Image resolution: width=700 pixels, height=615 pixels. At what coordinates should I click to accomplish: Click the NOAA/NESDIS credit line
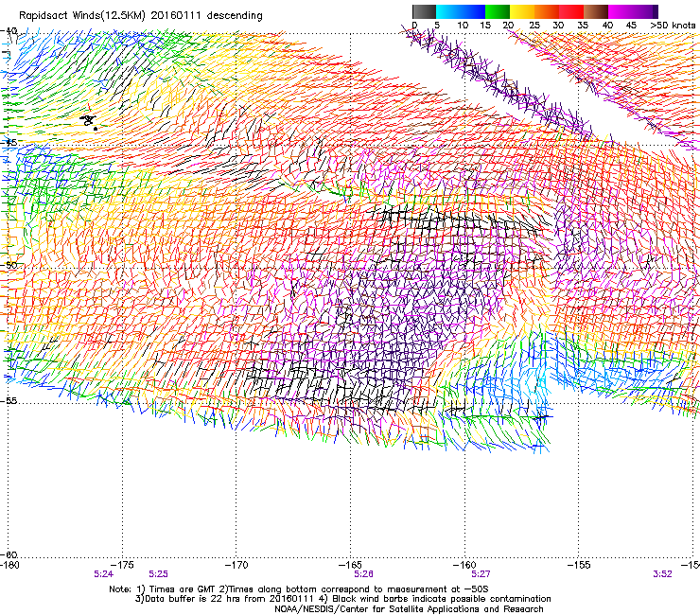click(409, 609)
